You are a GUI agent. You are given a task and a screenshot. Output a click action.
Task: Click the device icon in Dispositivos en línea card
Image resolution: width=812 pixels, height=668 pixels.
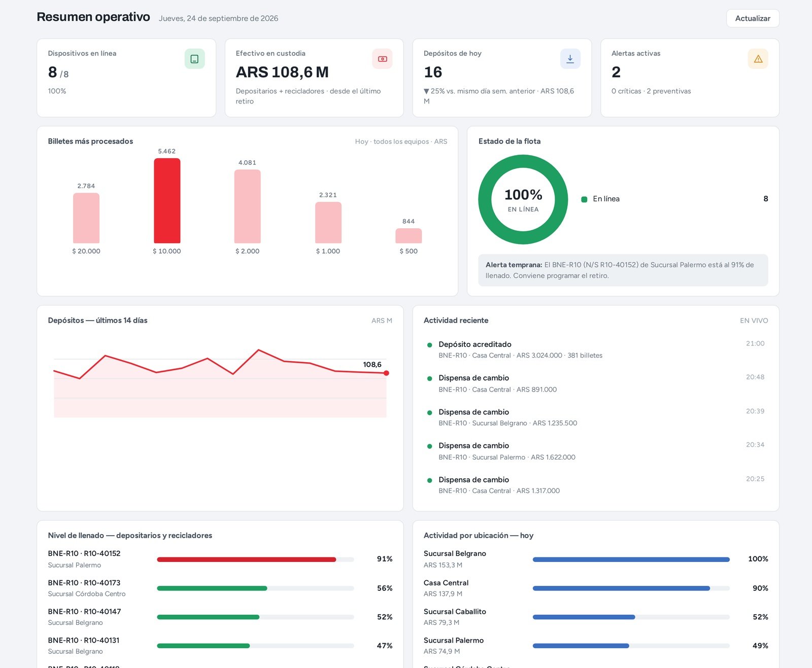point(194,59)
